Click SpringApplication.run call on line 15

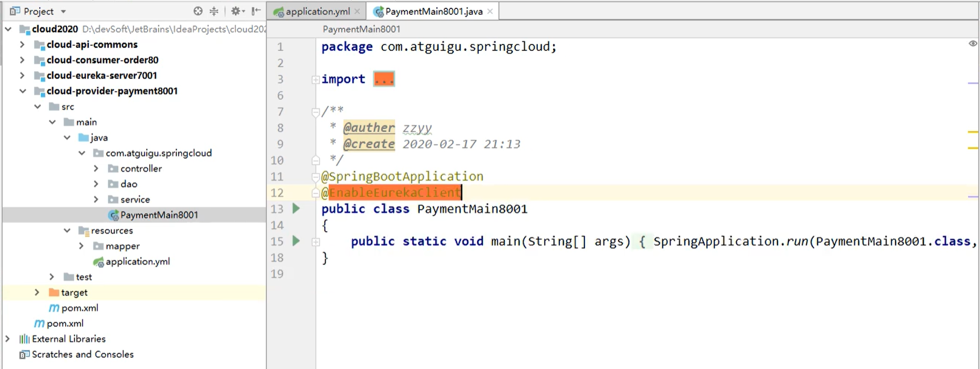click(x=731, y=241)
